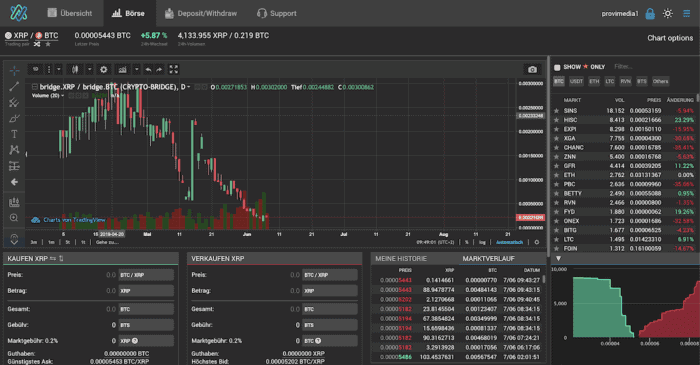Filter markets by RVN base
This screenshot has width=700, height=365.
click(x=625, y=81)
